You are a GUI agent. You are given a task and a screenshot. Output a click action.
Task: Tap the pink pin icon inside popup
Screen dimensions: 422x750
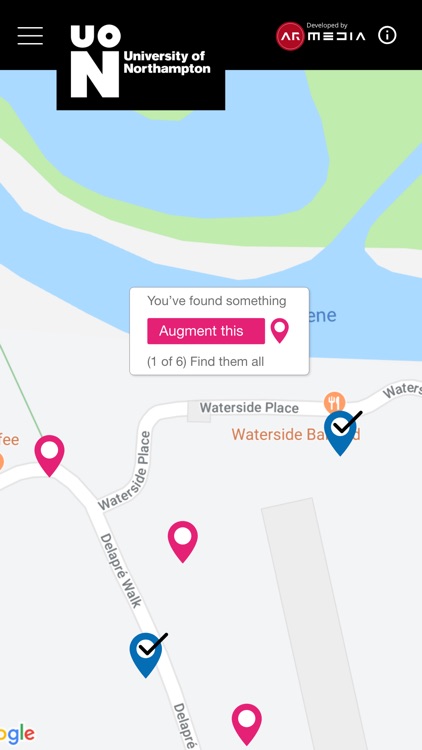(280, 331)
